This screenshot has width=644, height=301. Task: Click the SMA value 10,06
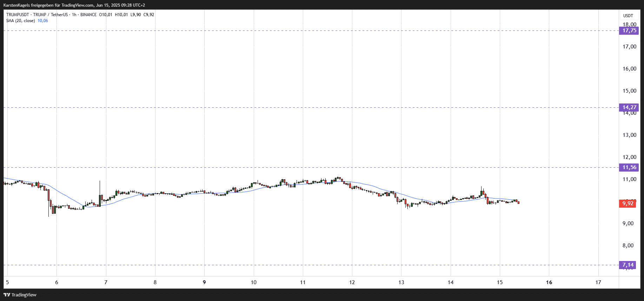pos(43,21)
